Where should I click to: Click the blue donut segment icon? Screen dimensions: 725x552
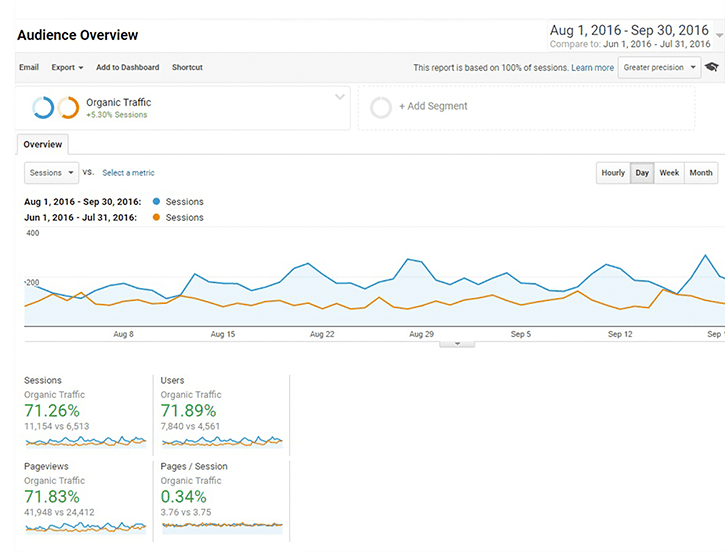click(x=43, y=107)
